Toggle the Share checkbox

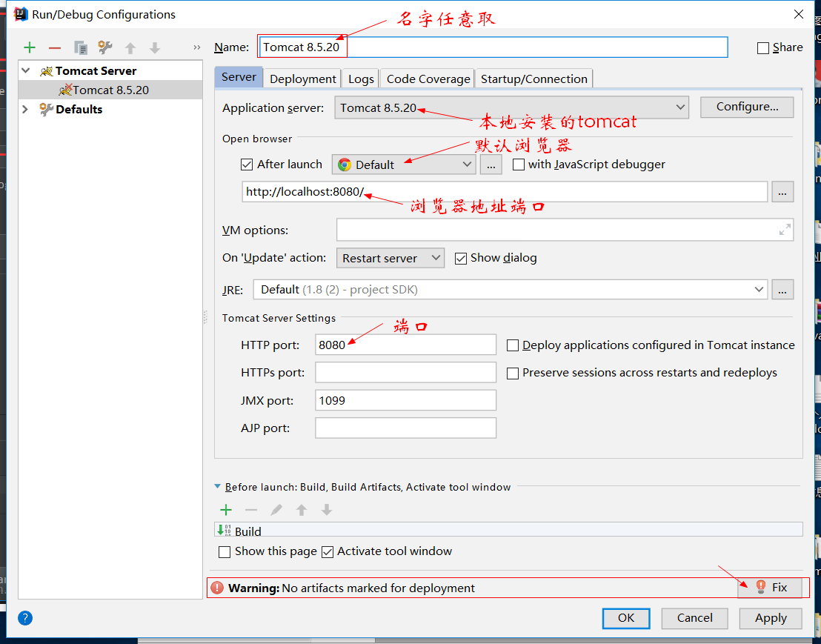(x=763, y=48)
